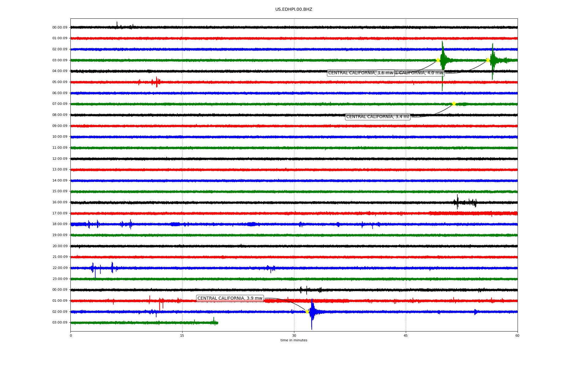Image resolution: width=588 pixels, height=368 pixels.
Task: Click the yellow star before the 3.9 mw event
Action: (307, 312)
